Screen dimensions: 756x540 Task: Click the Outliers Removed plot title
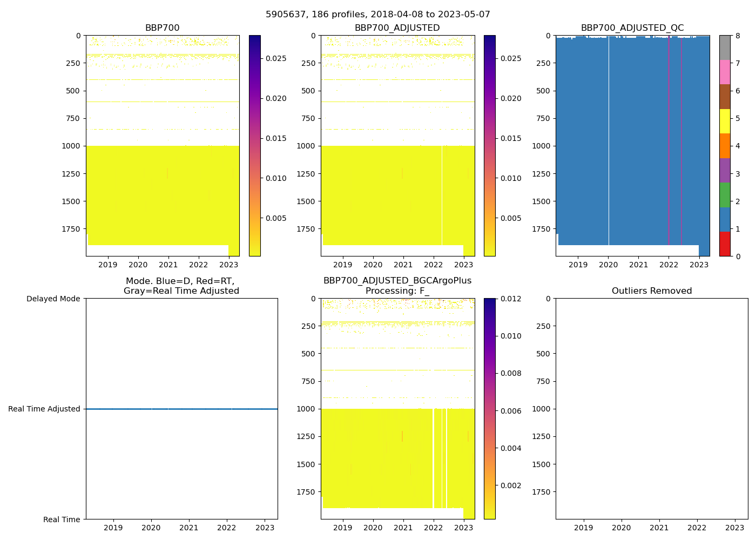pos(651,291)
